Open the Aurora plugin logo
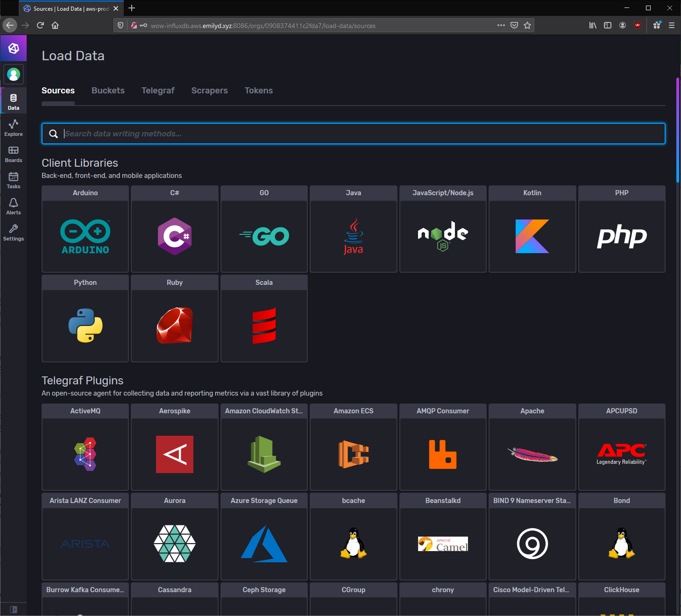The height and width of the screenshot is (616, 681). (175, 544)
